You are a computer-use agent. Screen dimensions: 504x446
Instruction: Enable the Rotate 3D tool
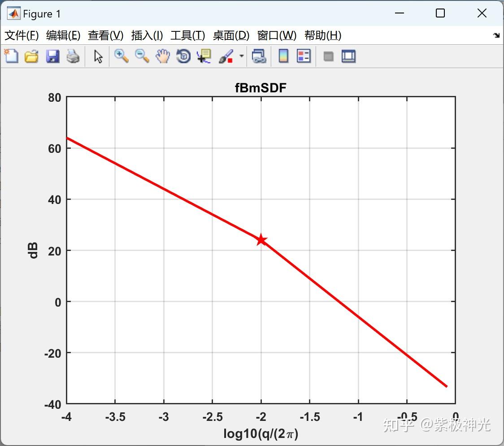pyautogui.click(x=183, y=56)
